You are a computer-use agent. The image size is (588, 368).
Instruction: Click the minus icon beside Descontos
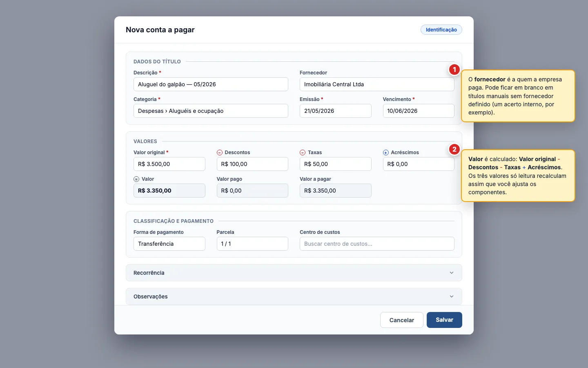coord(219,153)
